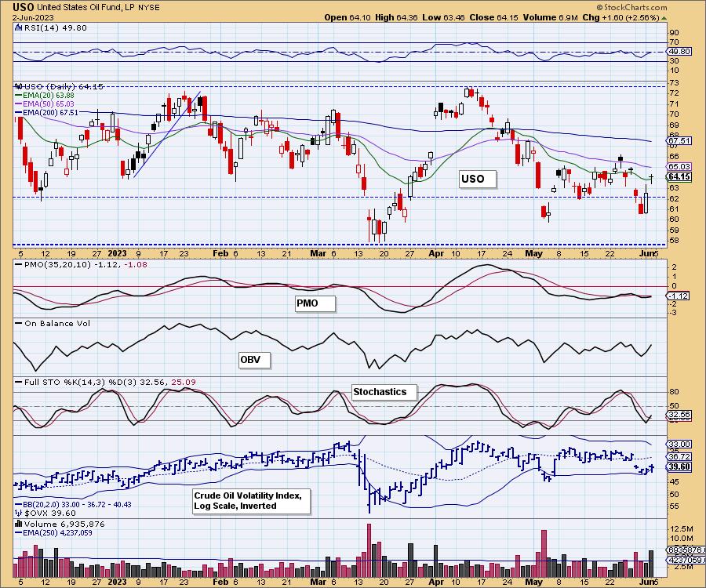Click the EMA(20) 63.88 legend entry
Image resolution: width=706 pixels, height=588 pixels.
point(45,96)
